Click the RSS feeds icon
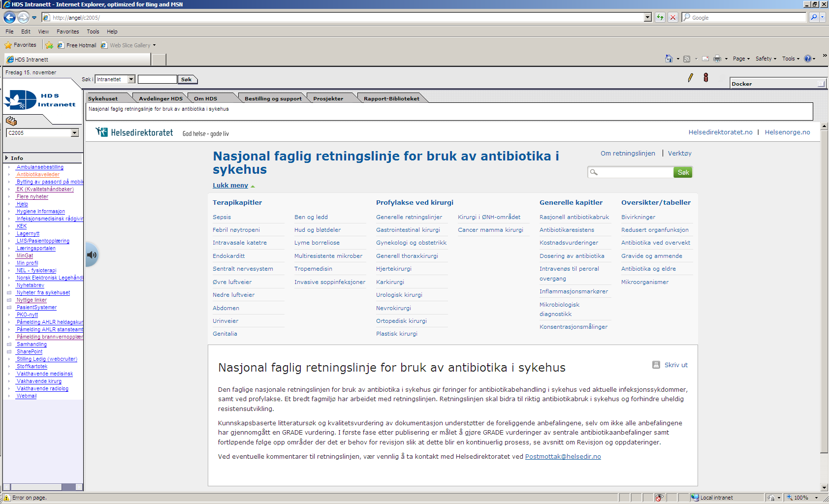 coord(687,59)
